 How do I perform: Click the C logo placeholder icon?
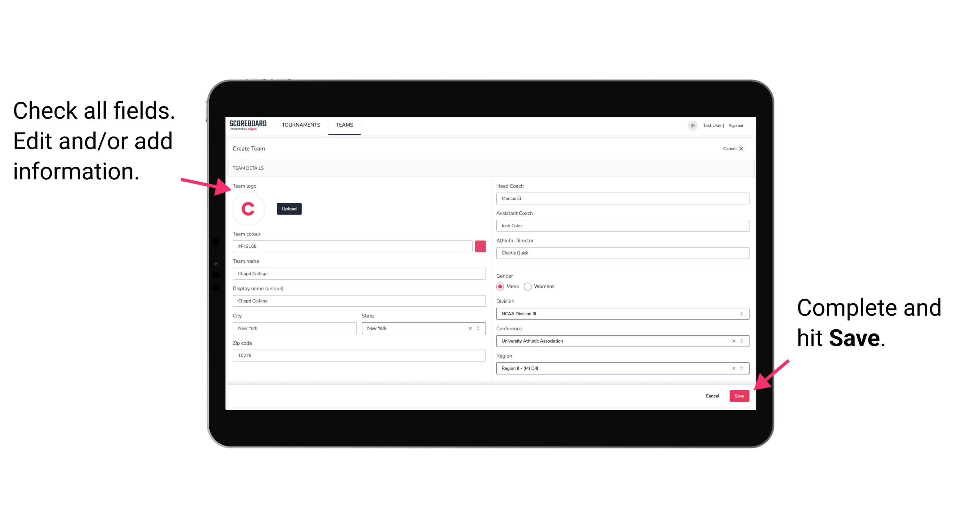pyautogui.click(x=249, y=208)
